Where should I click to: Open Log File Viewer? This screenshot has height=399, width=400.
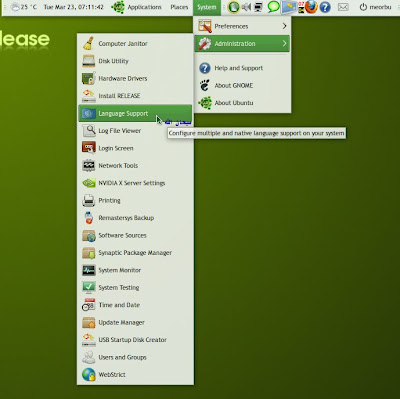tap(135, 131)
